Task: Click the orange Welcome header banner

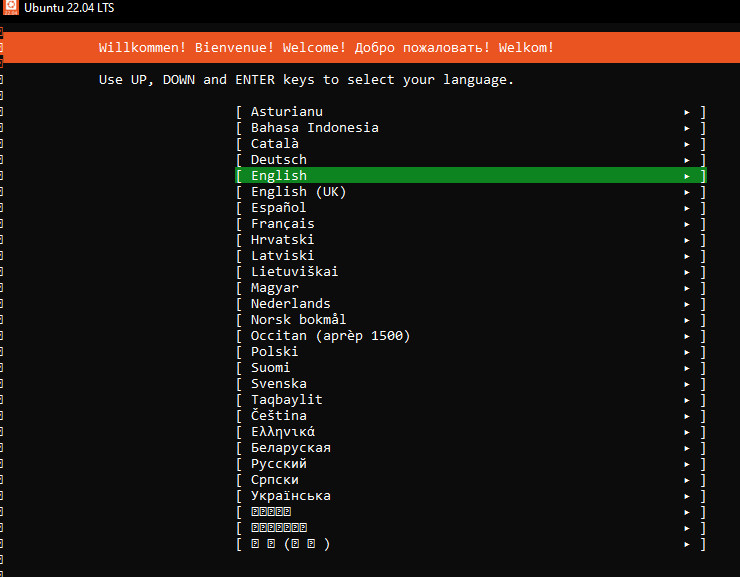Action: (370, 48)
